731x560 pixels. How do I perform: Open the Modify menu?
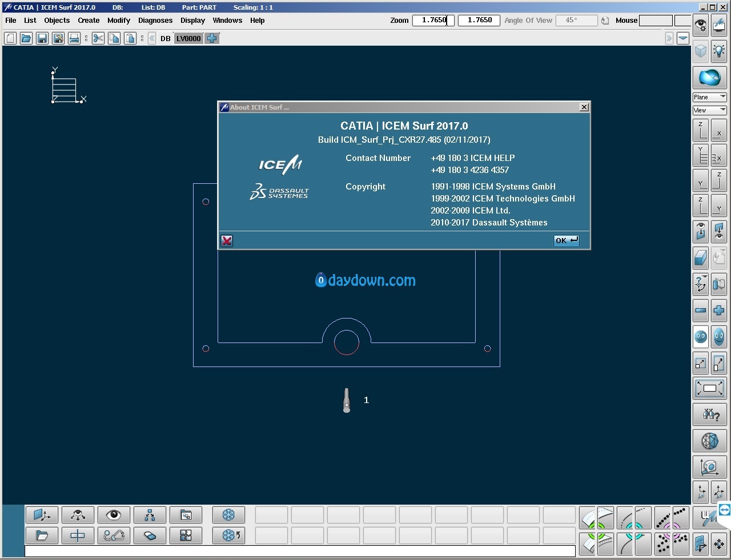[x=119, y=21]
